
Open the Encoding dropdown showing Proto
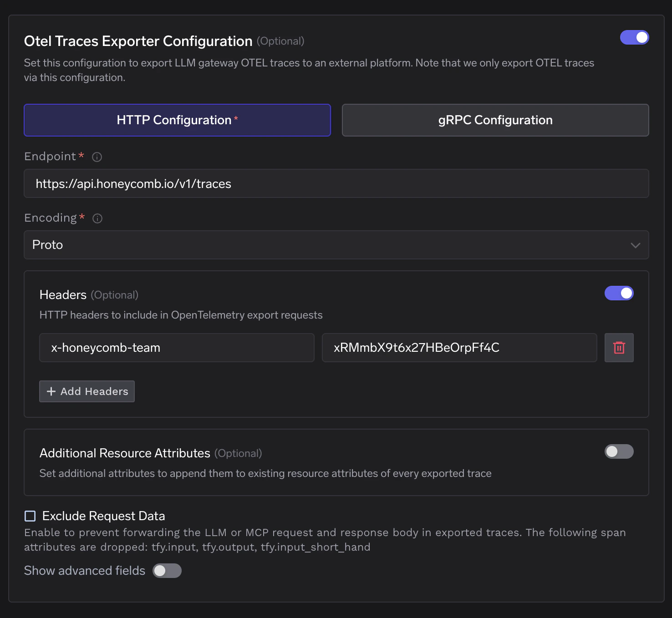(336, 245)
